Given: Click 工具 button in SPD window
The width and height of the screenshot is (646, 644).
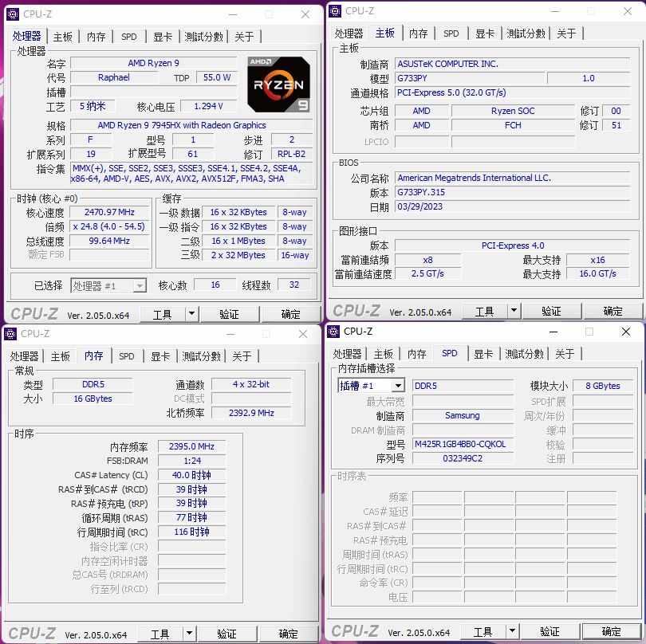Looking at the screenshot, I should click(483, 630).
